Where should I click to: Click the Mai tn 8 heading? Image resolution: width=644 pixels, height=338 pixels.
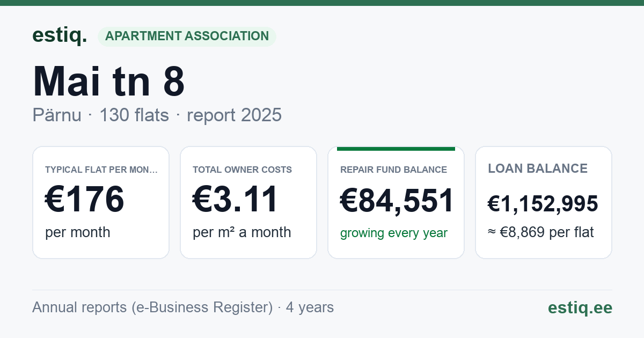pos(109,81)
